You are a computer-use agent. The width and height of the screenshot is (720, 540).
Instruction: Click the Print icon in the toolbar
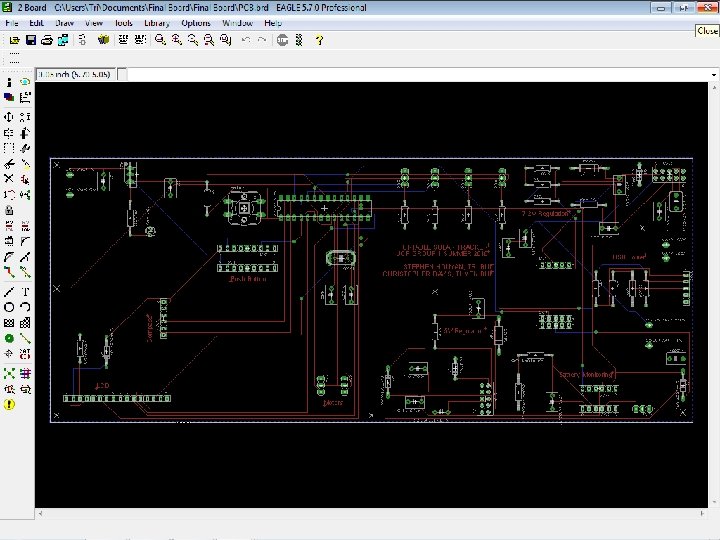tap(47, 40)
